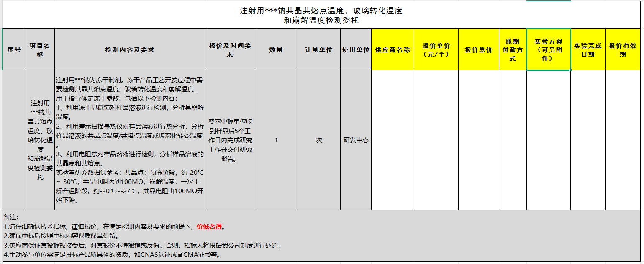Select the yellow 供应商名称 header cell

[x=393, y=49]
